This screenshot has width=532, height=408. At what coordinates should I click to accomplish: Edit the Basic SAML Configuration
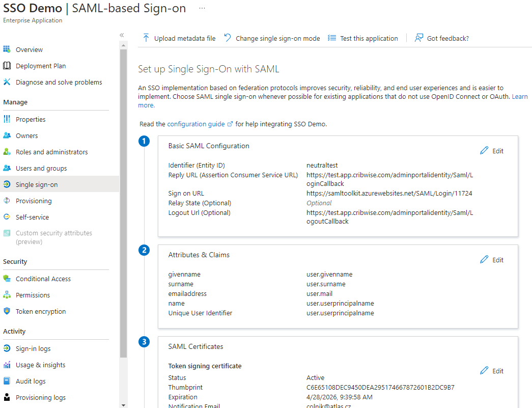[492, 151]
